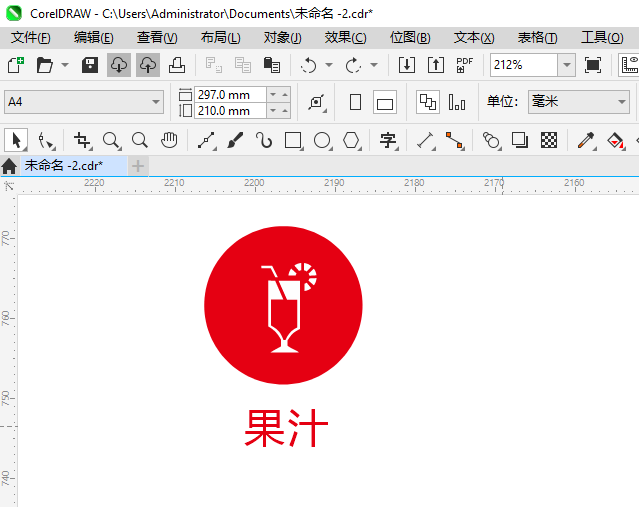Open the 位图(B) menu
Image resolution: width=639 pixels, height=507 pixels.
click(x=410, y=38)
